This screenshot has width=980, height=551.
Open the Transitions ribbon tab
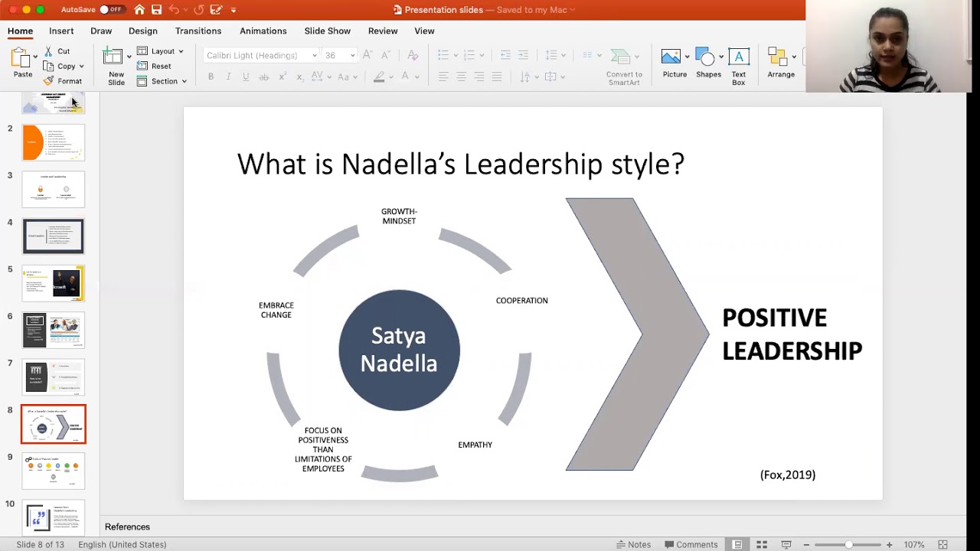198,31
